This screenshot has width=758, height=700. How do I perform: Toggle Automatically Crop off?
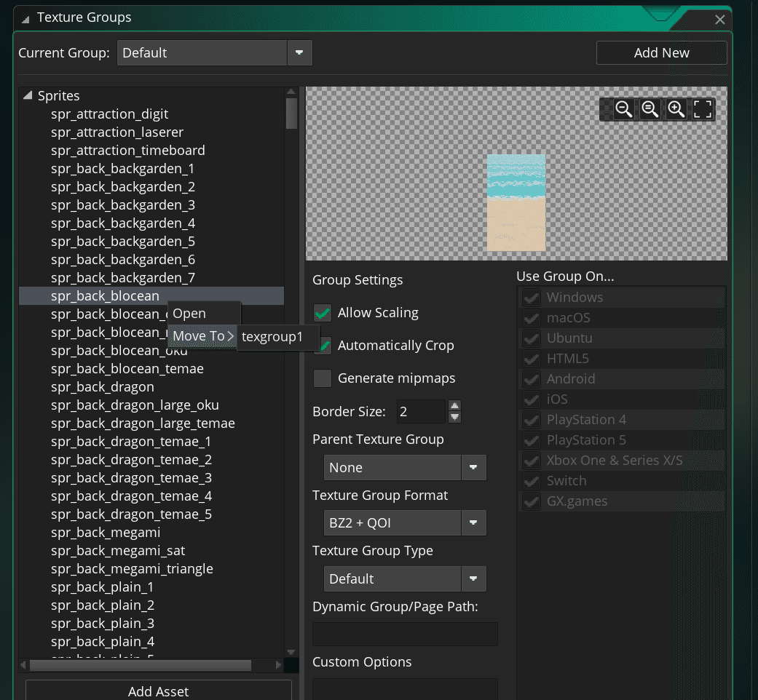pyautogui.click(x=322, y=346)
